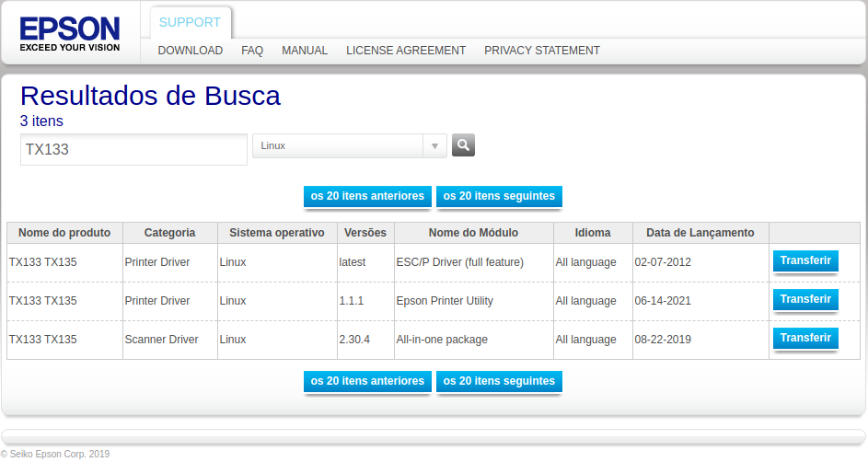Viewport: 868px width, 462px height.
Task: Click 'Printer Driver' in the Epson Printer Utility row
Action: [157, 301]
